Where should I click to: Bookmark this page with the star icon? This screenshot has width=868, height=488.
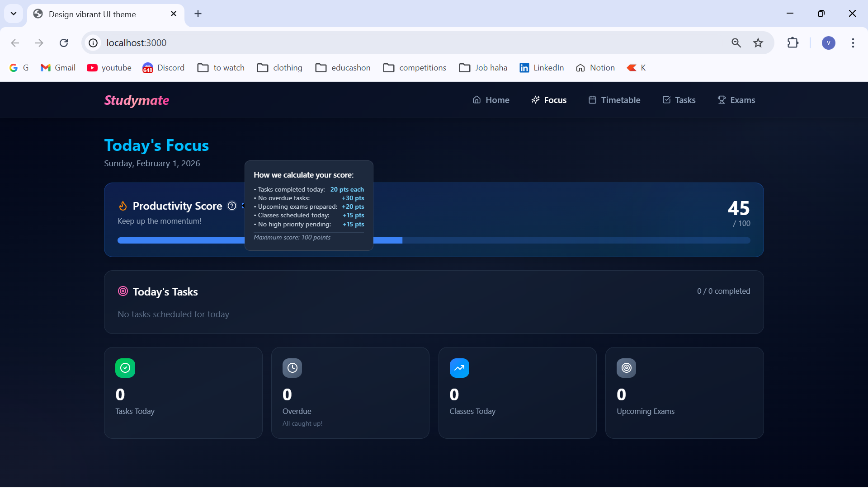pos(758,43)
